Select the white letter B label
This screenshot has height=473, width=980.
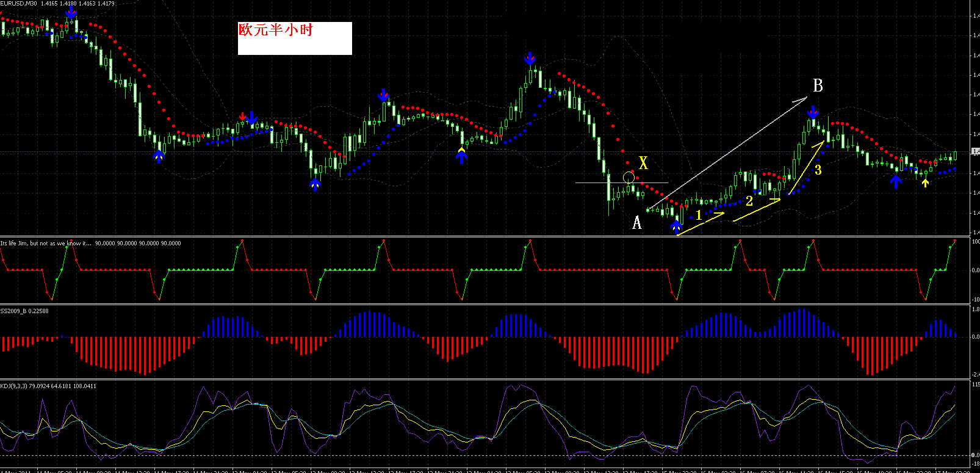point(818,86)
